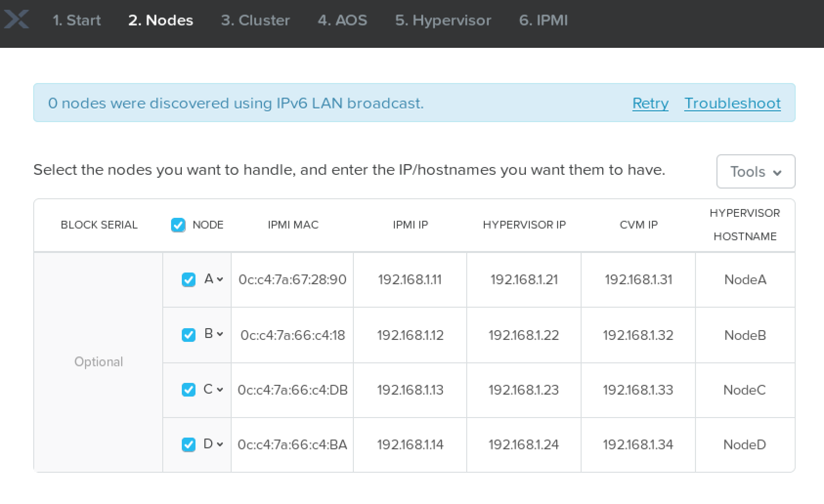
Task: Click the Retry discovery link
Action: pyautogui.click(x=650, y=104)
